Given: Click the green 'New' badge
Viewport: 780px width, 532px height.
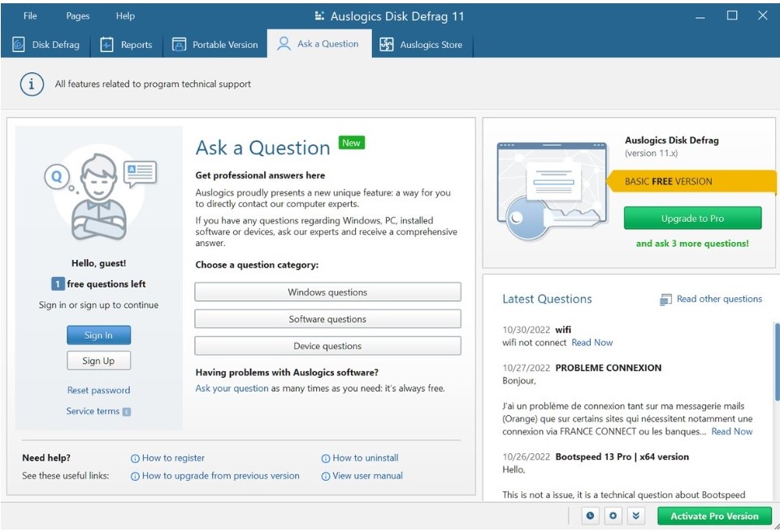Looking at the screenshot, I should point(351,143).
